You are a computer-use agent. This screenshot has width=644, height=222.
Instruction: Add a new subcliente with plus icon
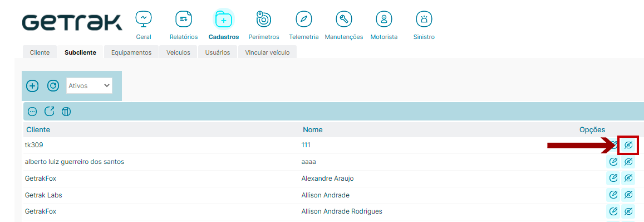(x=32, y=86)
